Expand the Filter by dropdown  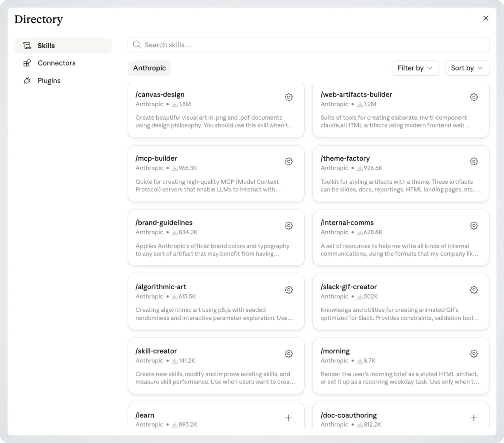coord(415,68)
